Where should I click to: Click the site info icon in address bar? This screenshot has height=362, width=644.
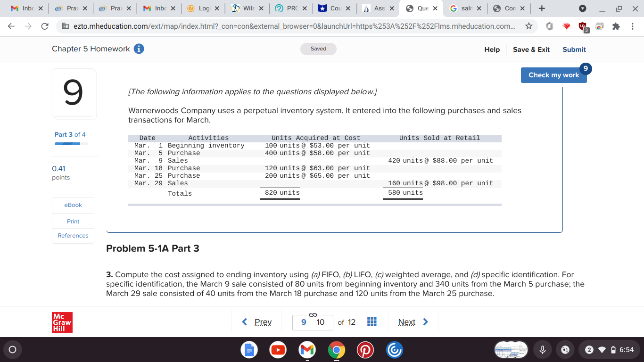click(x=65, y=26)
